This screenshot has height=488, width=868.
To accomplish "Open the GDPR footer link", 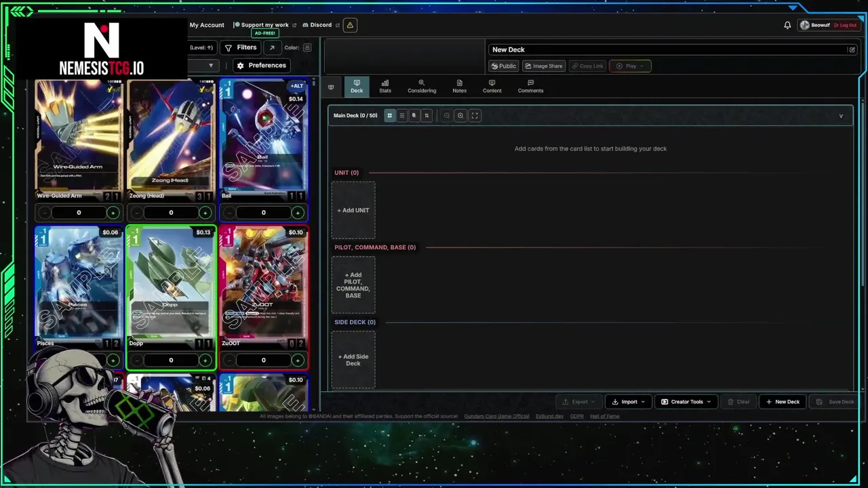I will pos(576,416).
